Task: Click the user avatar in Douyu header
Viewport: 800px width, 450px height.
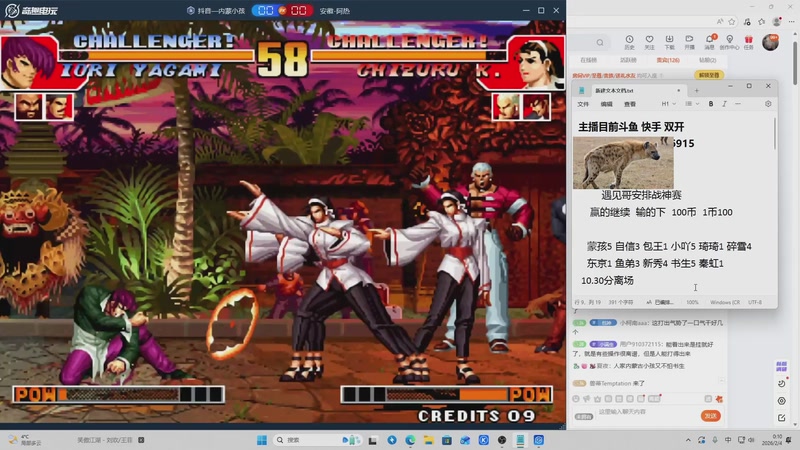Action: [x=770, y=42]
